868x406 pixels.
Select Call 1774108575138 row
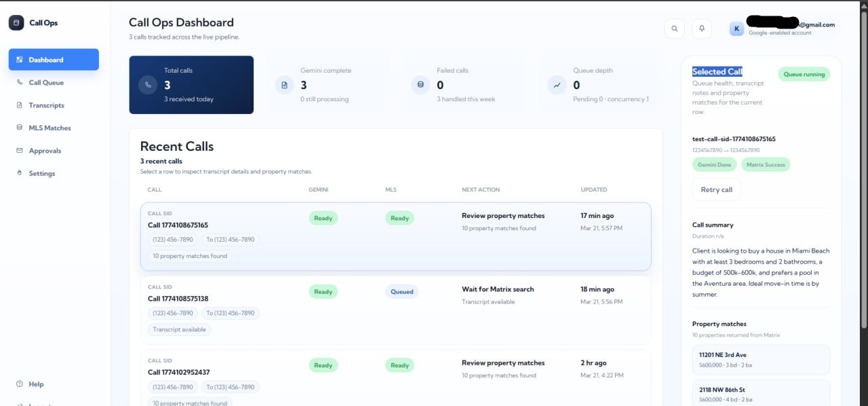[x=395, y=310]
